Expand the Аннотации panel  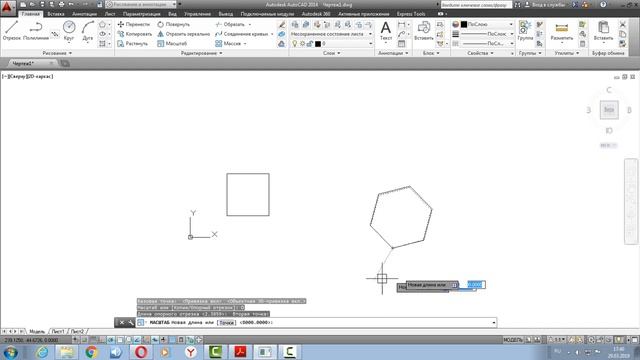pyautogui.click(x=393, y=53)
